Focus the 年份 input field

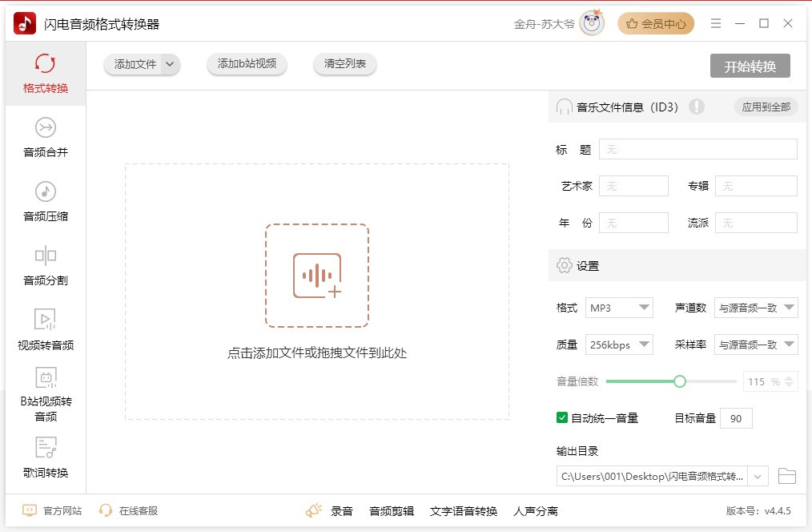tap(634, 223)
